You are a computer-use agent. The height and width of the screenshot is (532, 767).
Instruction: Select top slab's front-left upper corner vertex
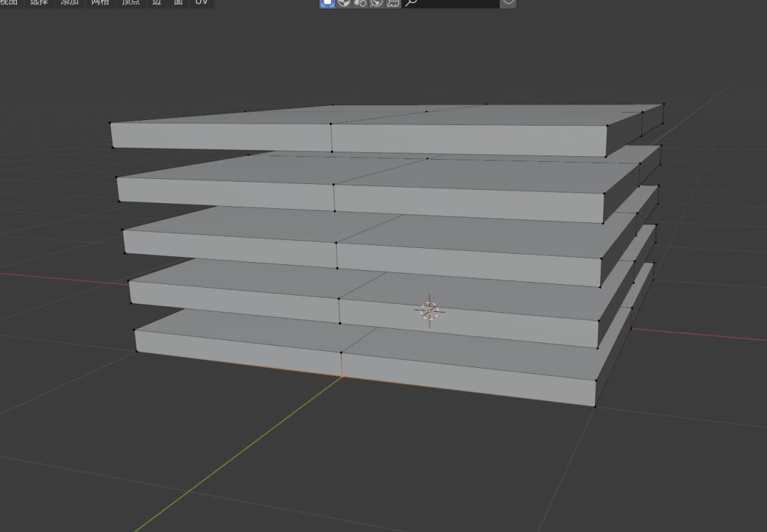tap(110, 123)
